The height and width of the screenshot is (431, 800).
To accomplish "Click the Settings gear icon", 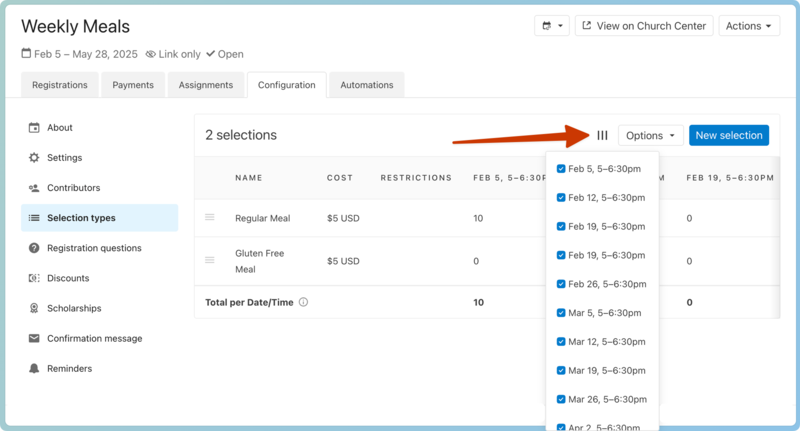I will [x=34, y=158].
